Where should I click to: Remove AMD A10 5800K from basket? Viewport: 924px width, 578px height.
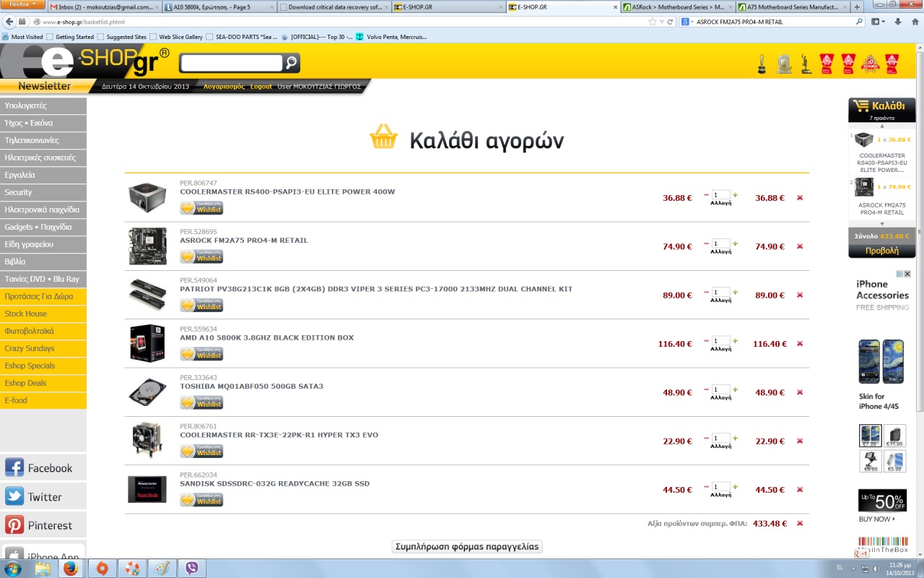point(799,343)
